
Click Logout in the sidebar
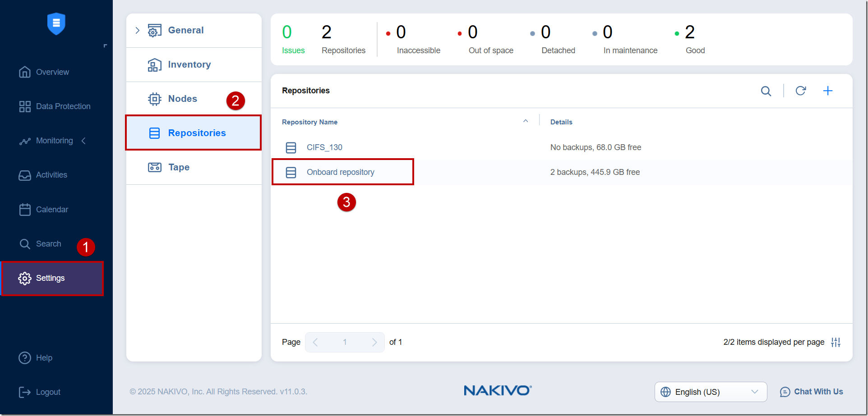39,392
